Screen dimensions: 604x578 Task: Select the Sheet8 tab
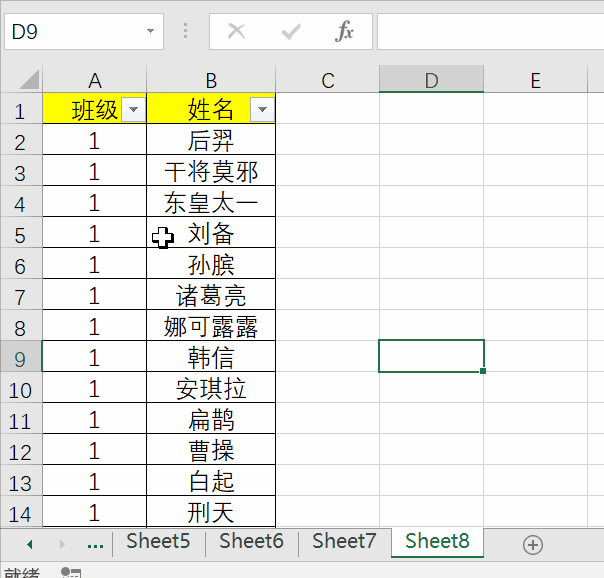click(438, 541)
